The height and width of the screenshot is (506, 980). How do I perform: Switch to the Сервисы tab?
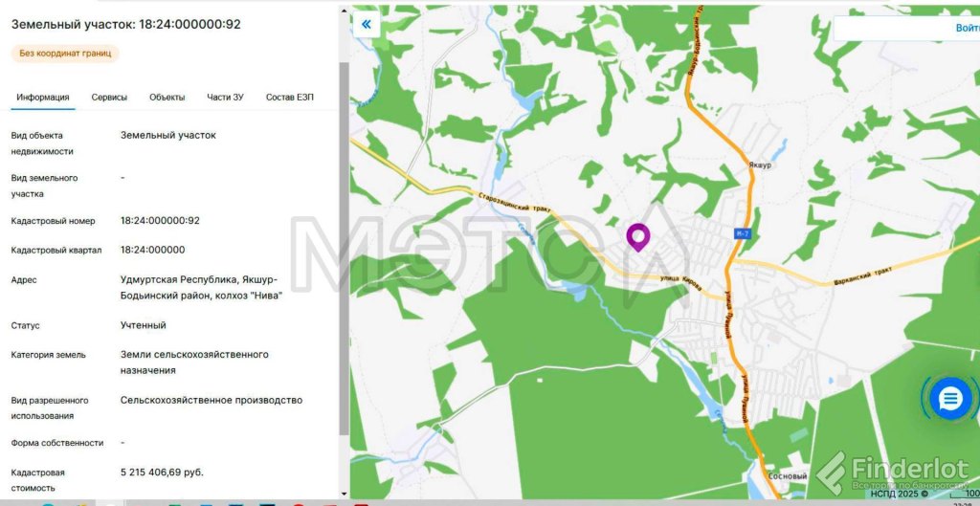[x=109, y=98]
